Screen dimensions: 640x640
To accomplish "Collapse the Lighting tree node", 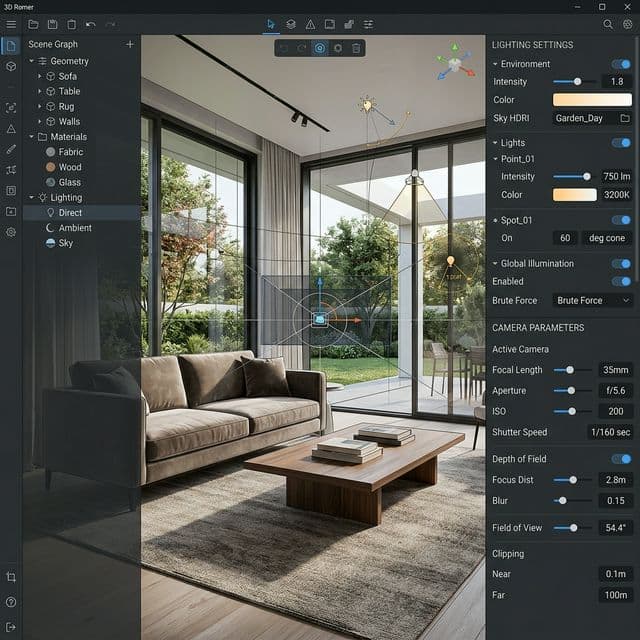I will click(x=31, y=197).
